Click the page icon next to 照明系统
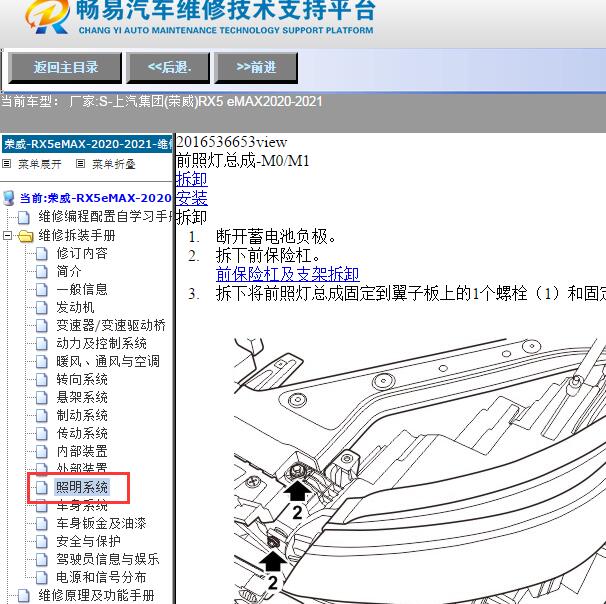 point(42,488)
